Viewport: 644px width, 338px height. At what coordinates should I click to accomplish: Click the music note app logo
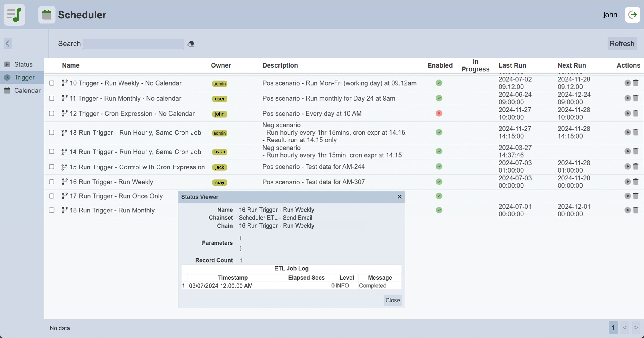(14, 15)
